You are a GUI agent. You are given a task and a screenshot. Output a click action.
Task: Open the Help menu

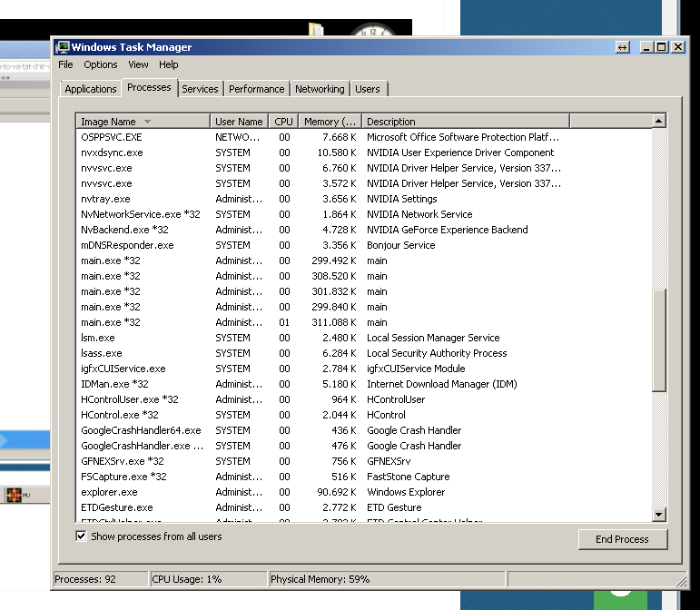pyautogui.click(x=169, y=64)
